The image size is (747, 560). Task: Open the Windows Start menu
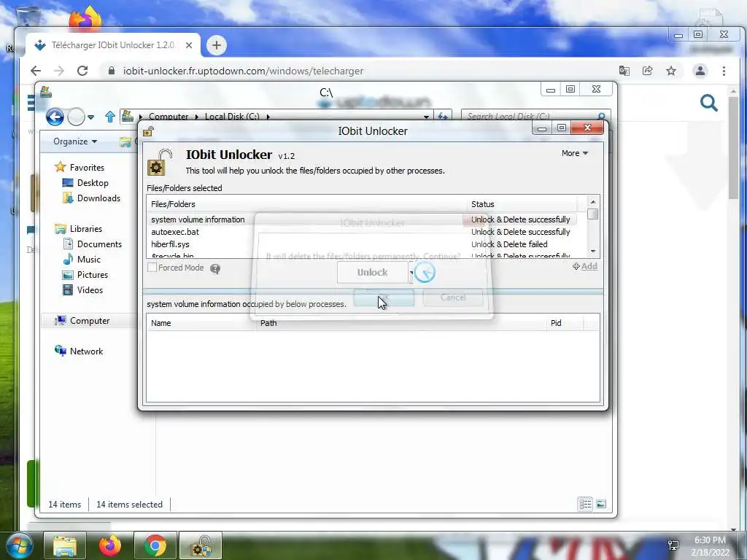click(19, 545)
